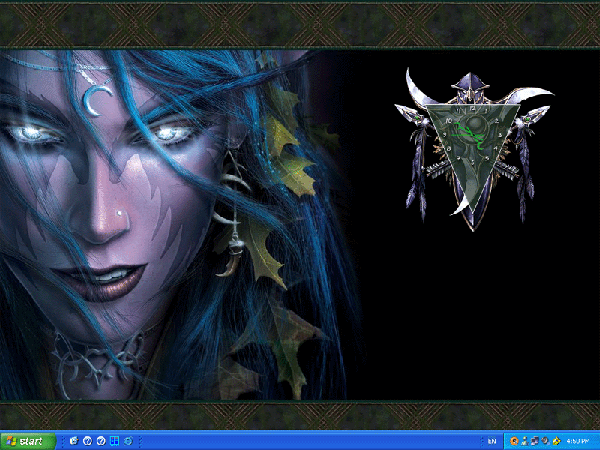The width and height of the screenshot is (600, 450).
Task: Open the first question-mark Quick Launch icon
Action: (87, 441)
